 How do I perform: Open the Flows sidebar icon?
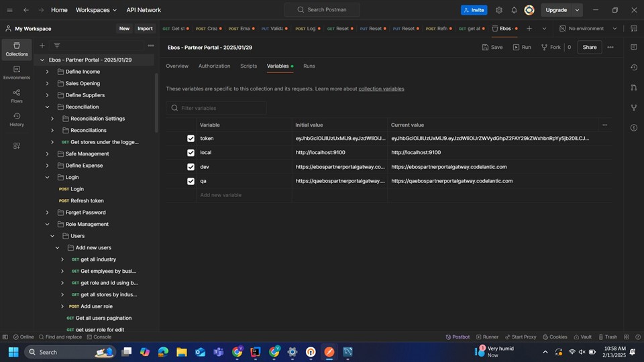click(16, 96)
